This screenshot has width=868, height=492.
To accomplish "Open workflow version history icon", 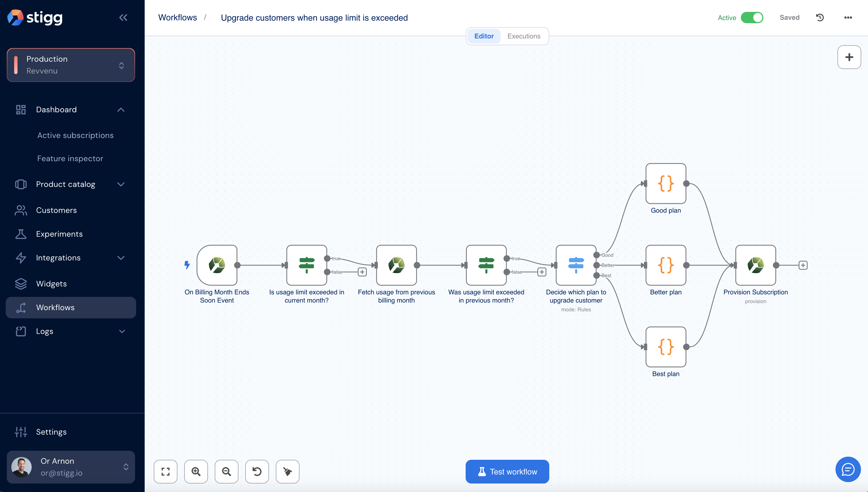I will tap(820, 18).
